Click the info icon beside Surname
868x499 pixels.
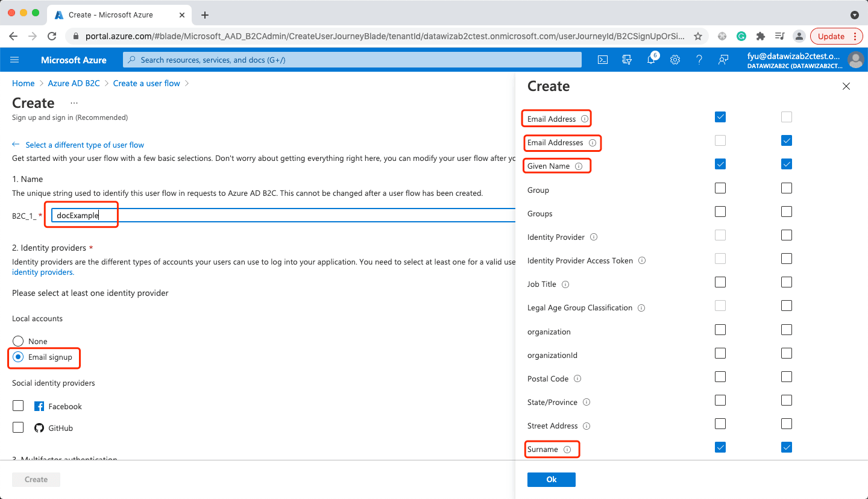click(567, 450)
